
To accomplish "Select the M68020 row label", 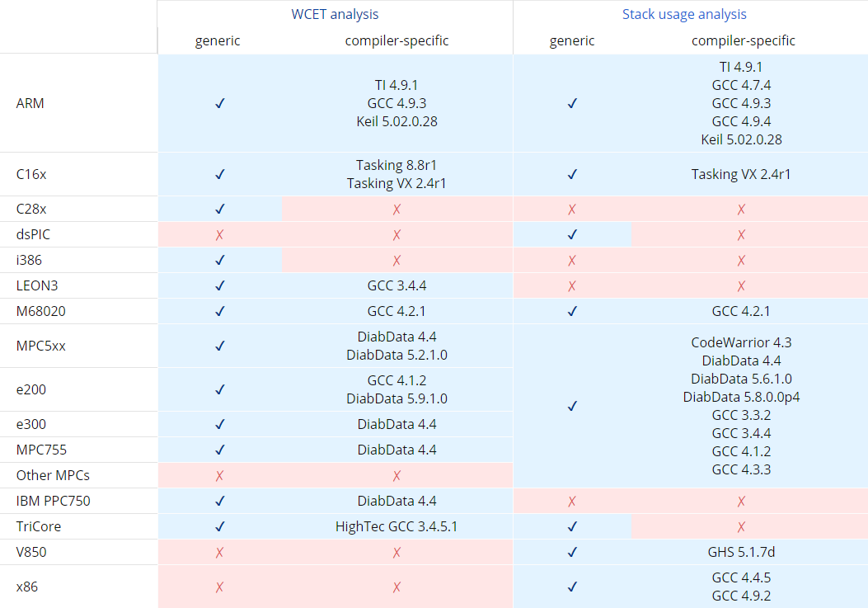I will [x=41, y=312].
